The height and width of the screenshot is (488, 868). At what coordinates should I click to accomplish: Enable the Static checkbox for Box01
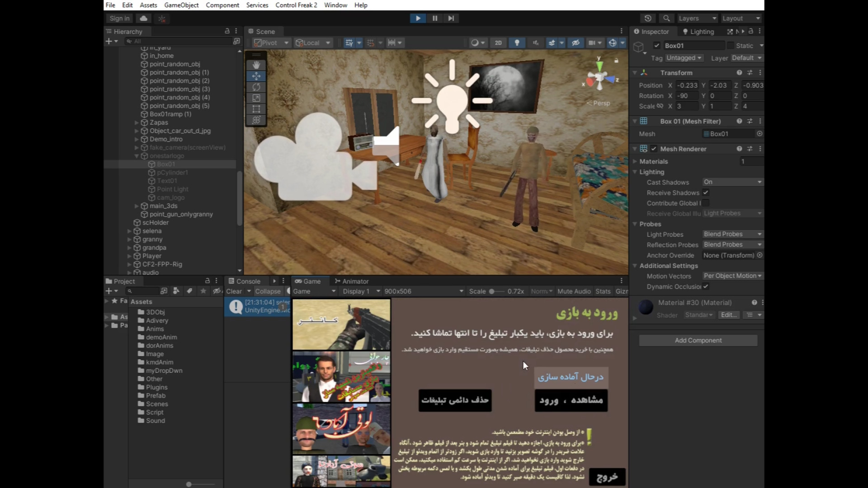tap(730, 46)
